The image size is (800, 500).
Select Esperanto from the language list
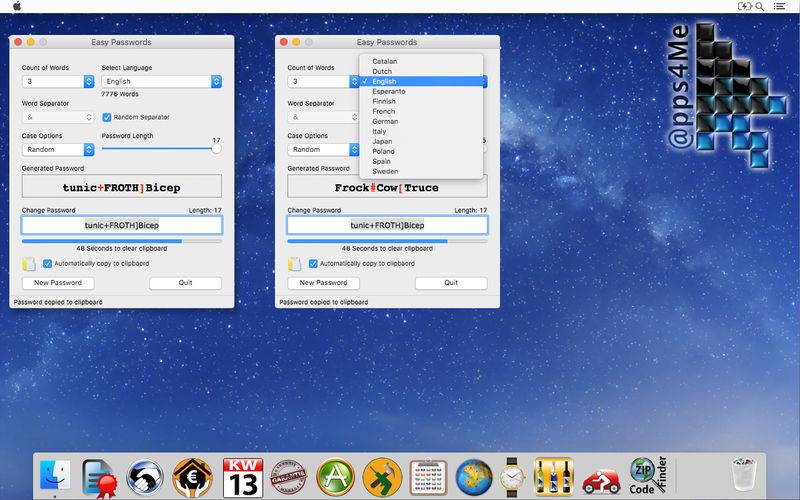(x=421, y=91)
